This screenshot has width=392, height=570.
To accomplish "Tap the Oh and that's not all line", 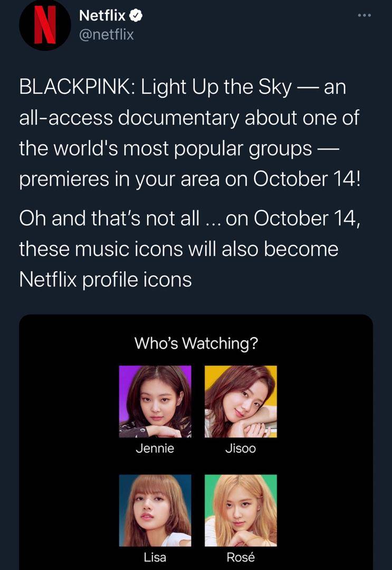I will 189,218.
